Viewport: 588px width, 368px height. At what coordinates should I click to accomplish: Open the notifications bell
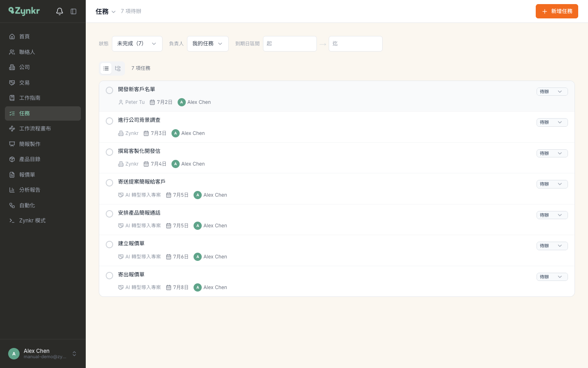click(x=60, y=11)
